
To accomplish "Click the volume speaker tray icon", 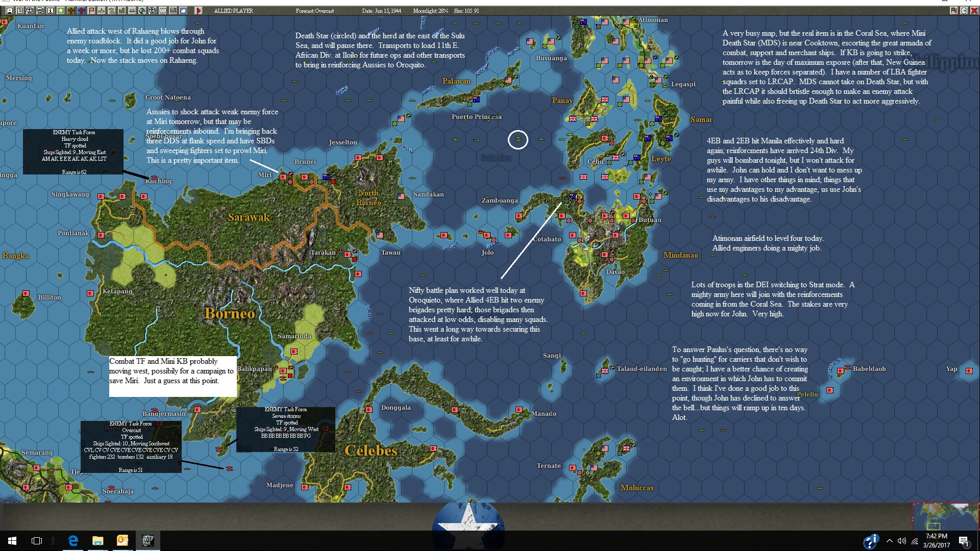I will [902, 541].
